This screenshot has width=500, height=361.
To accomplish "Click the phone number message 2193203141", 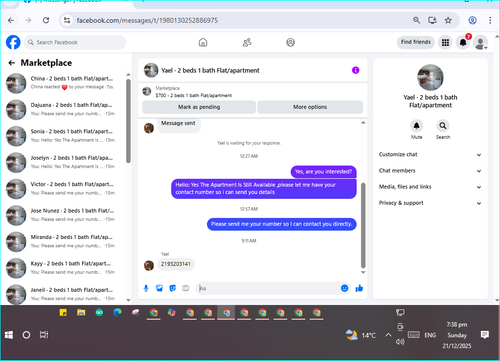I will (176, 264).
